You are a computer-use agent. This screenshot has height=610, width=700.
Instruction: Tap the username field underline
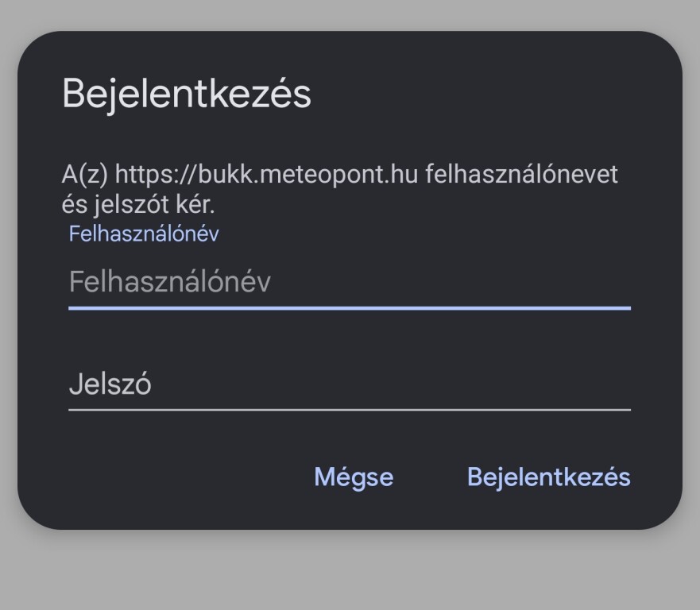pyautogui.click(x=350, y=310)
